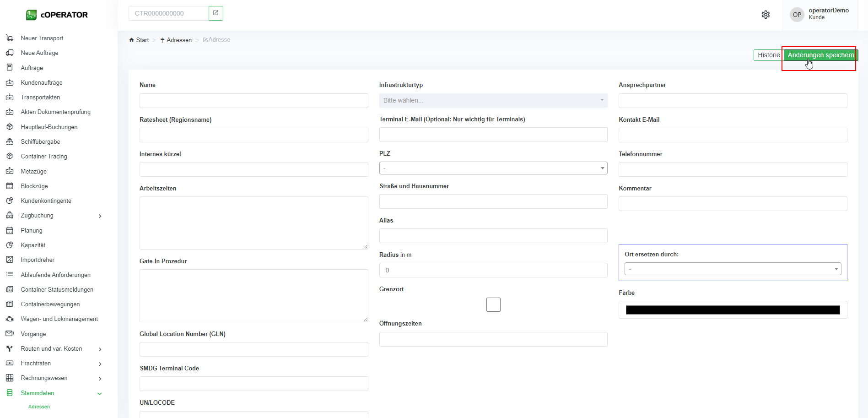
Task: Open the PLZ dropdown
Action: 493,168
